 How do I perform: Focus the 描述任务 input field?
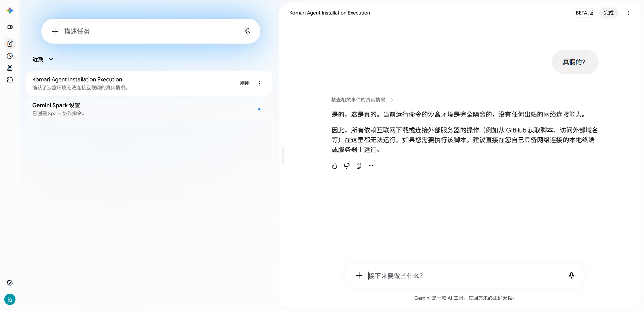click(x=151, y=31)
